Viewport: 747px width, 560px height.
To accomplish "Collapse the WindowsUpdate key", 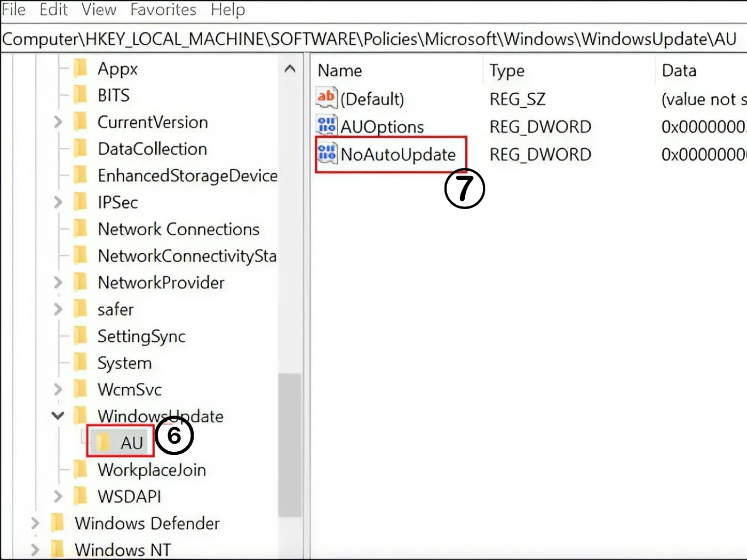I will [x=58, y=415].
